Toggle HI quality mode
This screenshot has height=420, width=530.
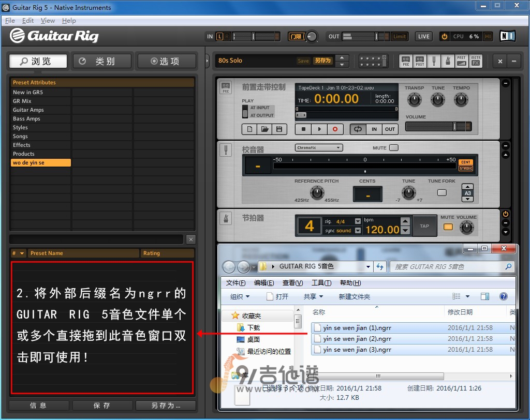point(488,36)
